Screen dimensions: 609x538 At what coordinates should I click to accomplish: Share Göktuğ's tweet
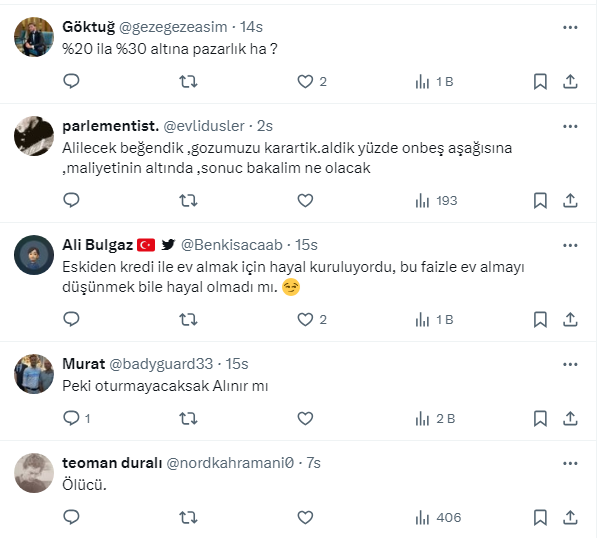tap(570, 81)
